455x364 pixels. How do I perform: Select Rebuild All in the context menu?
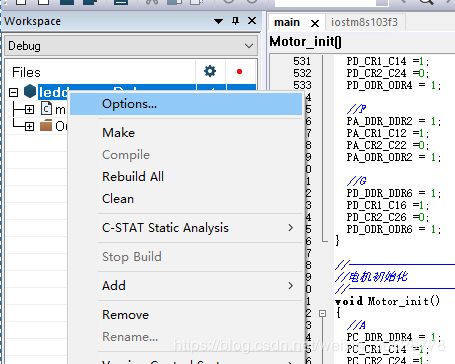(x=133, y=177)
